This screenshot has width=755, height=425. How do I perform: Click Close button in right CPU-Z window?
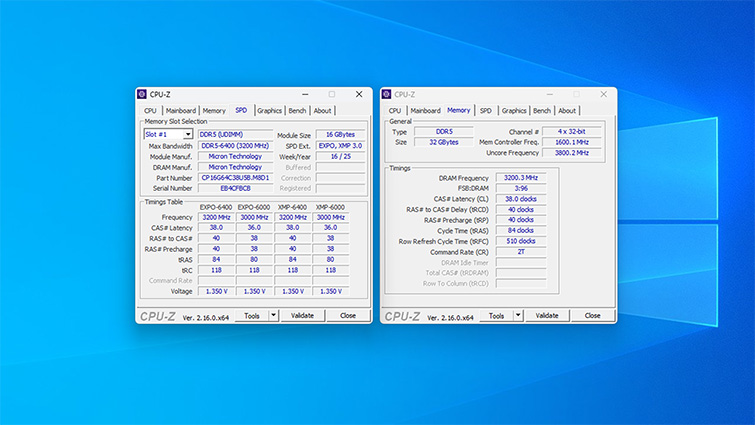[x=592, y=316]
